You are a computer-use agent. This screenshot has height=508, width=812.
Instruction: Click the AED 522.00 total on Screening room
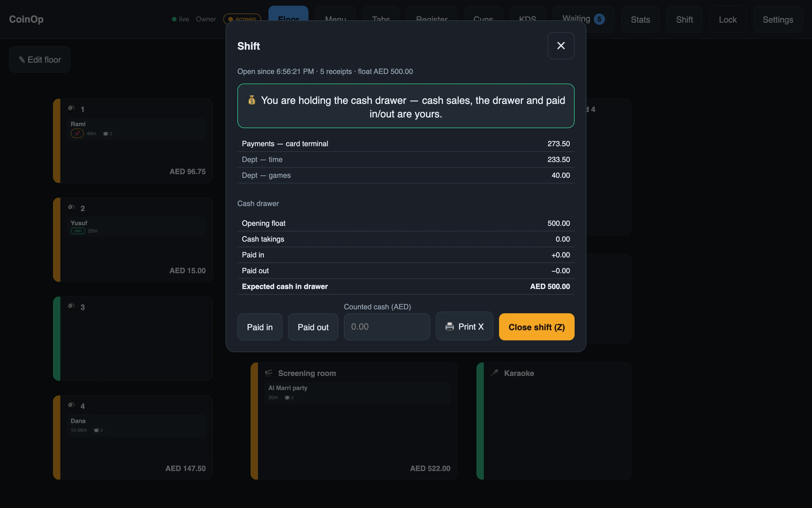click(430, 468)
